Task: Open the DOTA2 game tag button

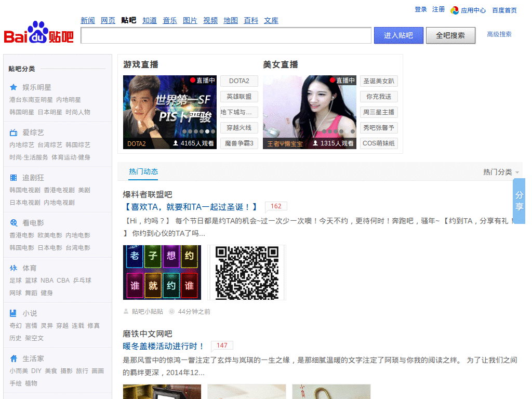Action: (x=239, y=81)
